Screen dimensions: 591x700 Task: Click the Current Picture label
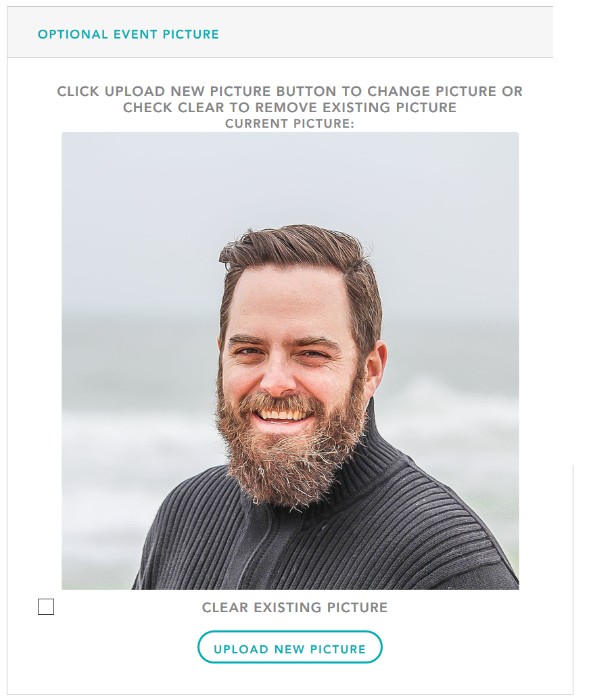(289, 124)
